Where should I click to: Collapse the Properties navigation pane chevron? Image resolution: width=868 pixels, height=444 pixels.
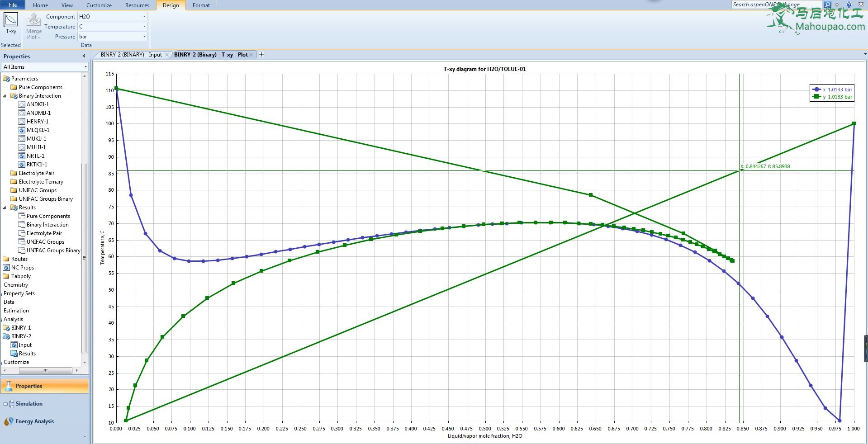(84, 56)
